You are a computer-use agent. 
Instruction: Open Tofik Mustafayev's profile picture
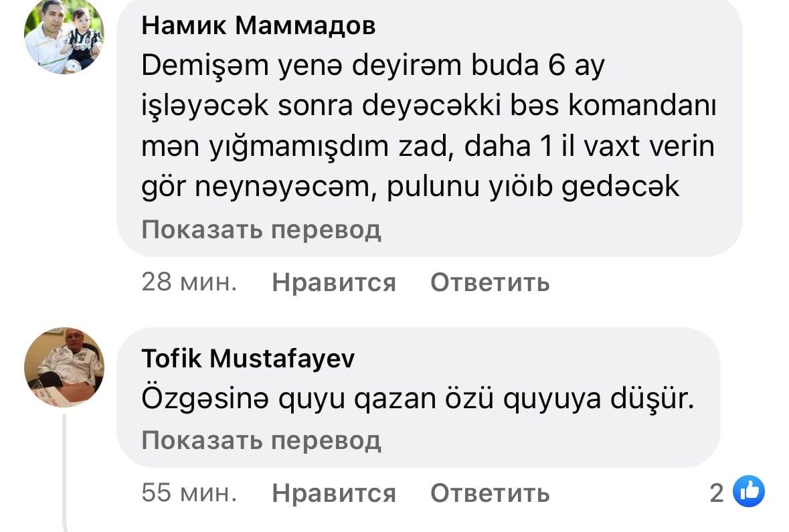coord(64,367)
